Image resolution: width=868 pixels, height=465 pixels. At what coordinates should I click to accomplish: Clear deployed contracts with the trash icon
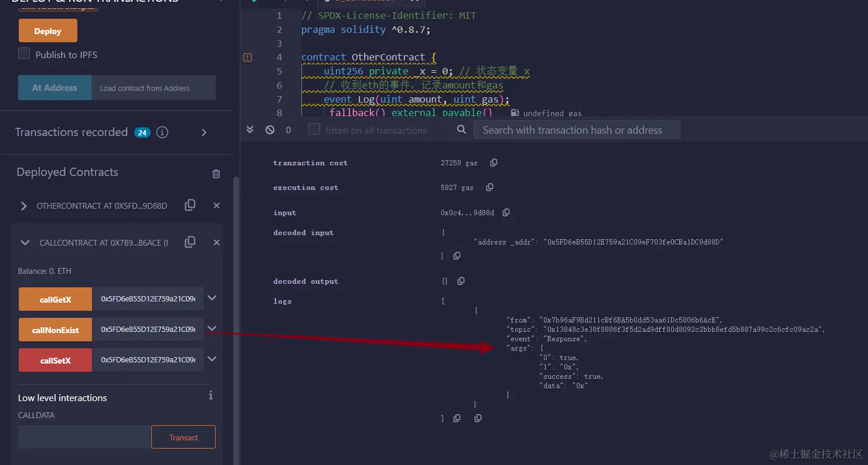216,174
